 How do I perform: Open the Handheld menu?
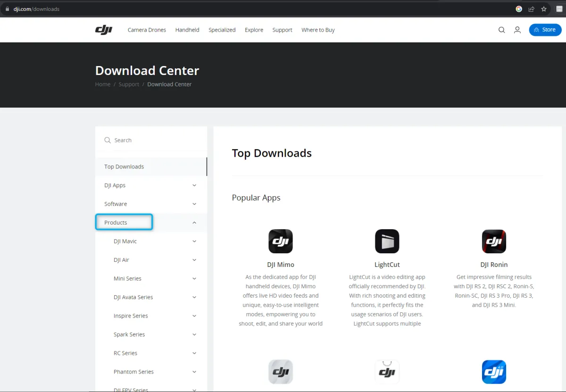(x=187, y=30)
